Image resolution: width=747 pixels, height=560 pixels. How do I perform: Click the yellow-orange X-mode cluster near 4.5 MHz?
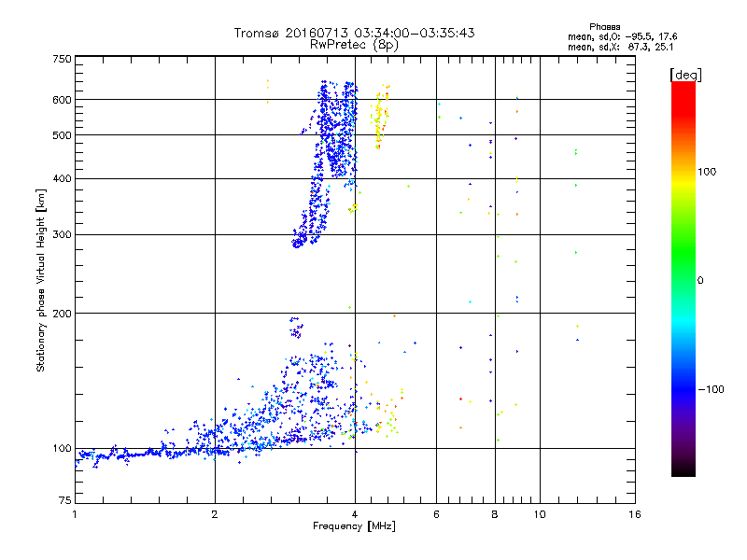tap(379, 117)
